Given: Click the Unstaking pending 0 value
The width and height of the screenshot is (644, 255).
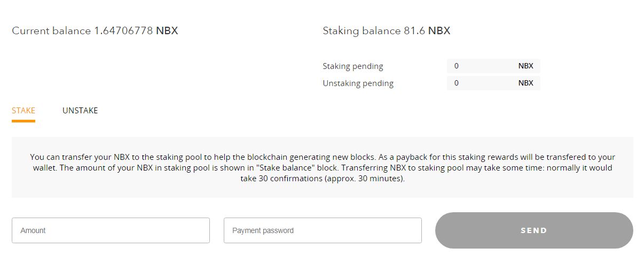Looking at the screenshot, I should pyautogui.click(x=457, y=83).
